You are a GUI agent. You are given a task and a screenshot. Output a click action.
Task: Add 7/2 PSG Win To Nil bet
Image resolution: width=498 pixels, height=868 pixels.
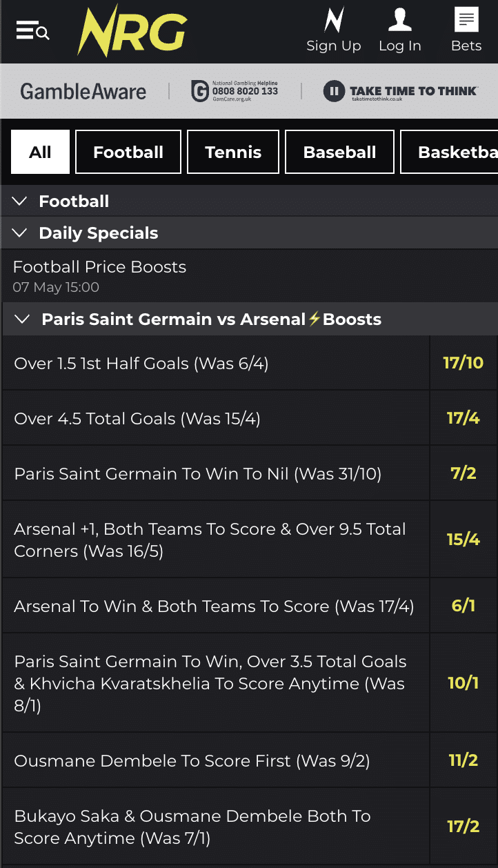click(x=463, y=473)
